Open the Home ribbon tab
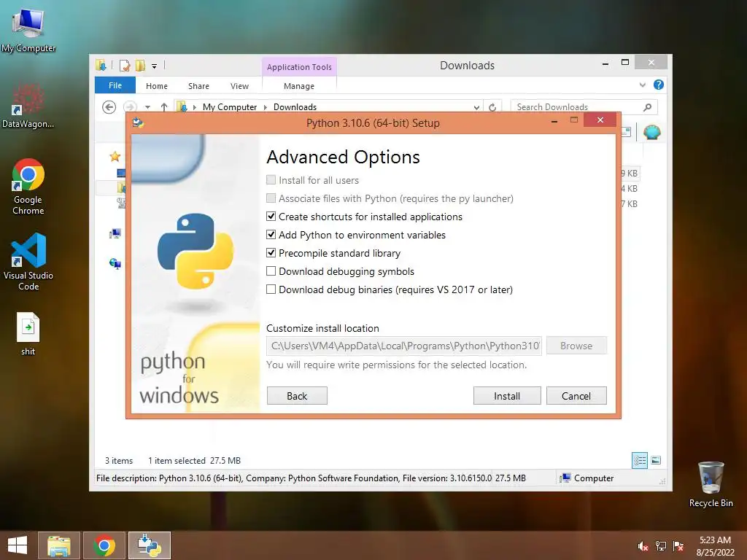The width and height of the screenshot is (747, 560). pyautogui.click(x=157, y=86)
